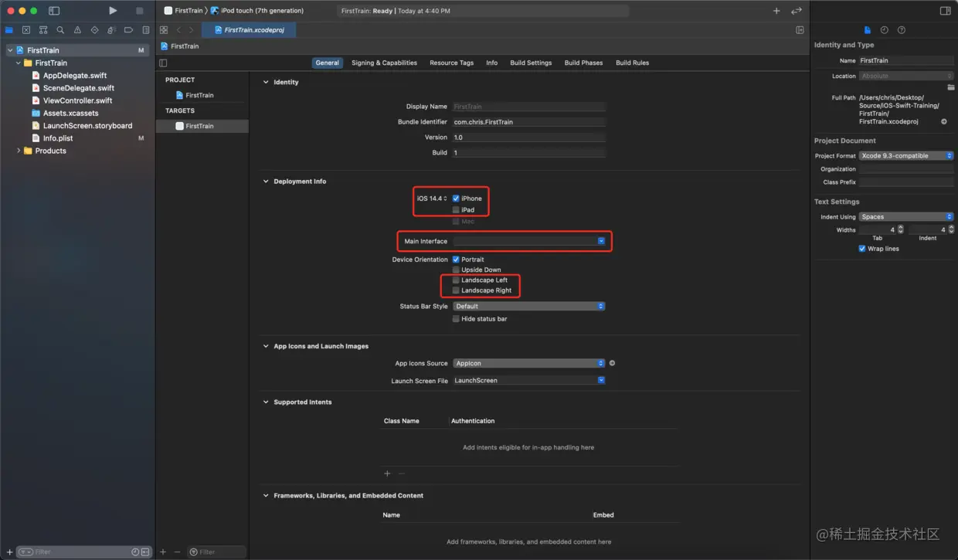Open the Issue navigator warning icon

coord(77,30)
